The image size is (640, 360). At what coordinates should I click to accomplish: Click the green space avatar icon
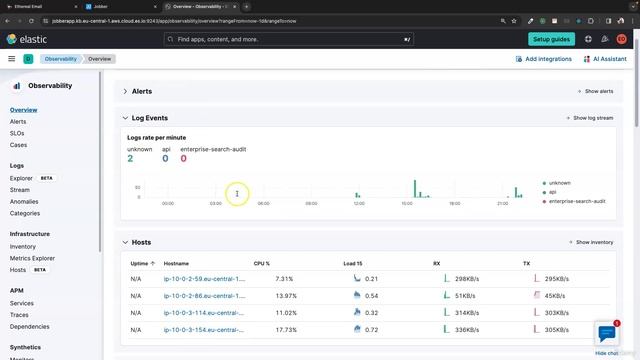pos(28,59)
